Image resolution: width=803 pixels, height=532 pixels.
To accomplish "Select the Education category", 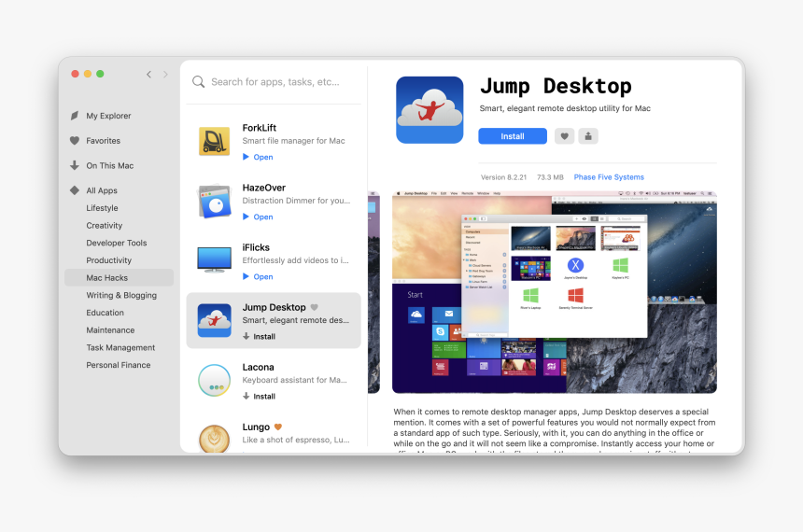I will coord(105,313).
